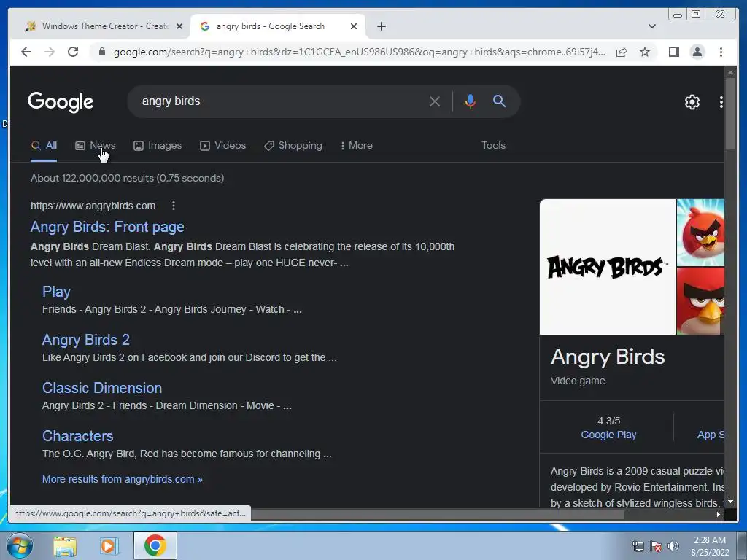Open the Chrome profile avatar
Viewport: 747px width, 560px height.
pyautogui.click(x=697, y=52)
